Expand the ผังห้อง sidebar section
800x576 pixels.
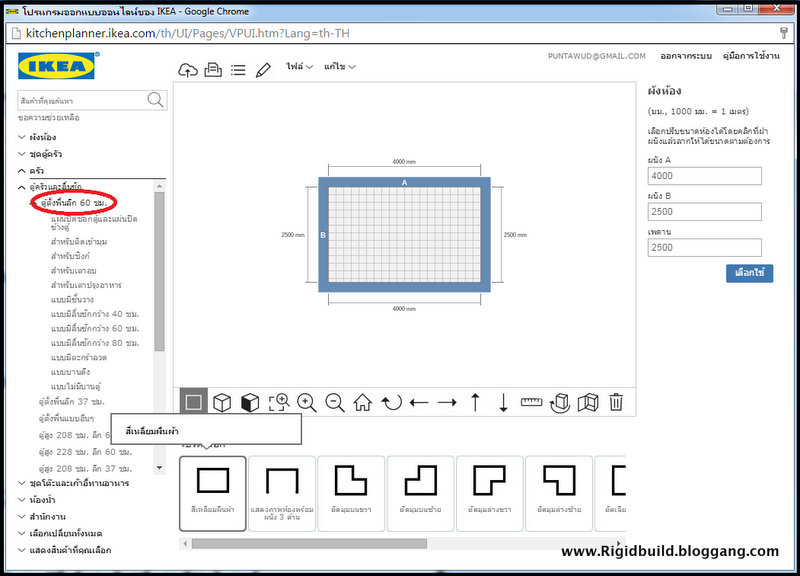(42, 137)
